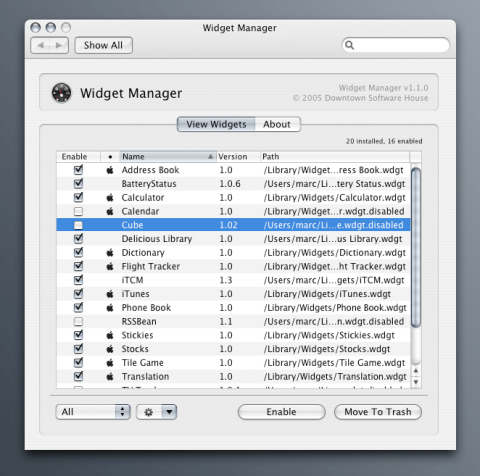
Task: Click the scroll down arrow of widget list
Action: click(x=416, y=382)
